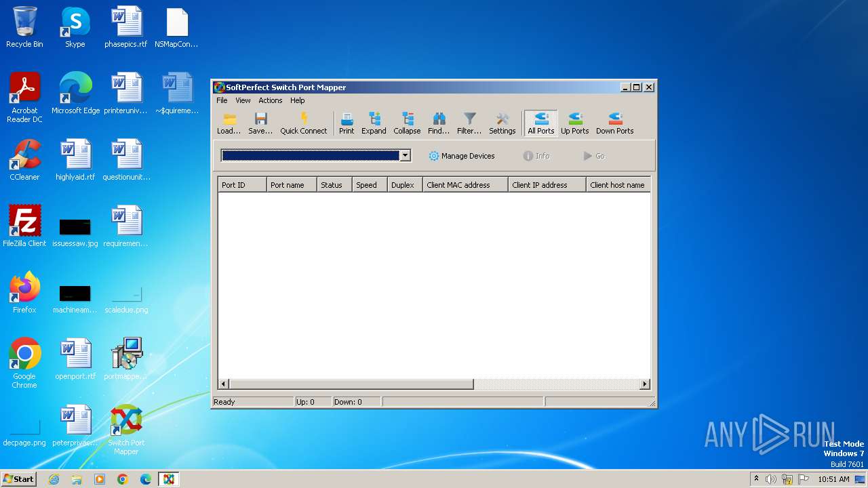Click the scrollbar right arrow
This screenshot has height=488, width=868.
(x=645, y=384)
